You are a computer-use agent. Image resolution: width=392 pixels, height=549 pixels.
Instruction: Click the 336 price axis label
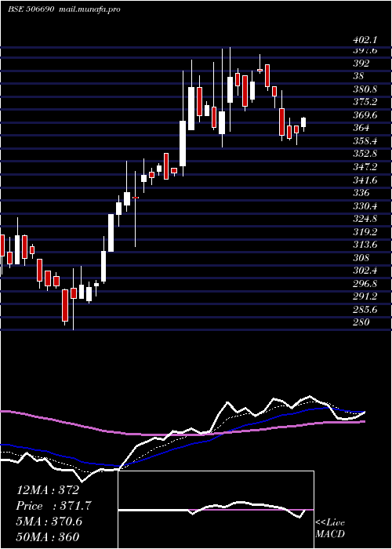pyautogui.click(x=361, y=193)
